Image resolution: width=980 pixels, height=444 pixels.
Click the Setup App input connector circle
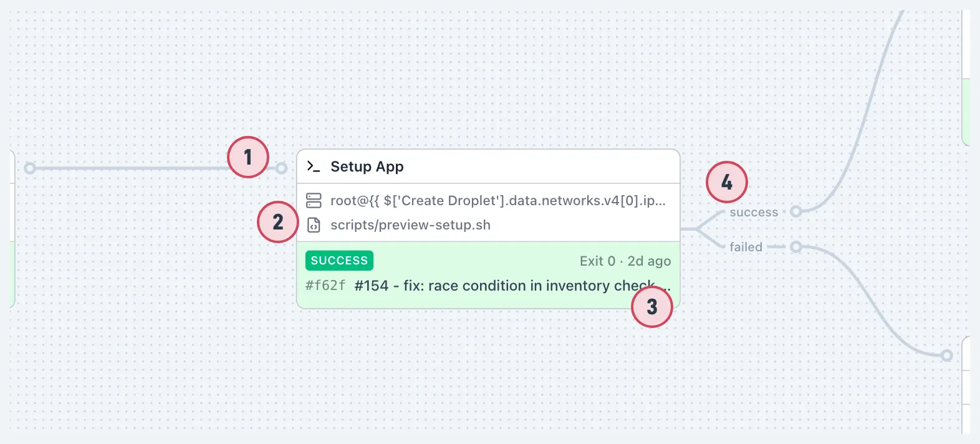point(282,168)
